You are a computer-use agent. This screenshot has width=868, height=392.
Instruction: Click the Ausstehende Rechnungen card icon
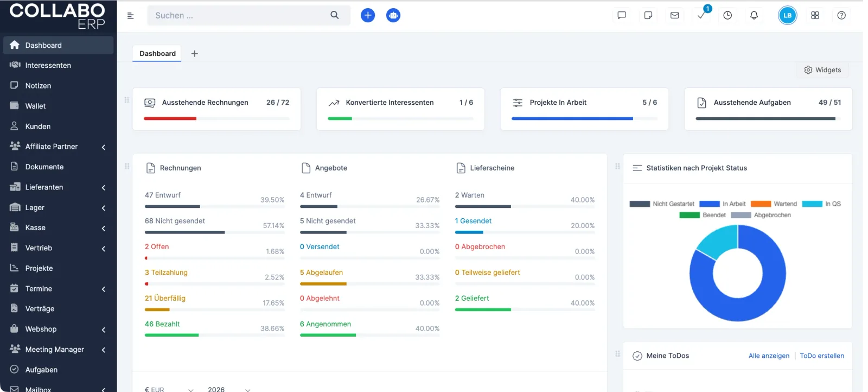150,103
